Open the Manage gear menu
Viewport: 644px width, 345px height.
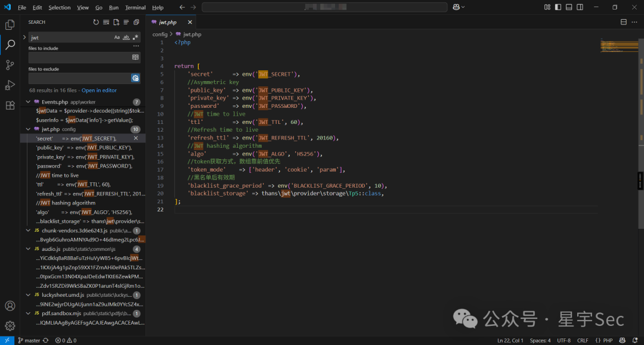(10, 326)
